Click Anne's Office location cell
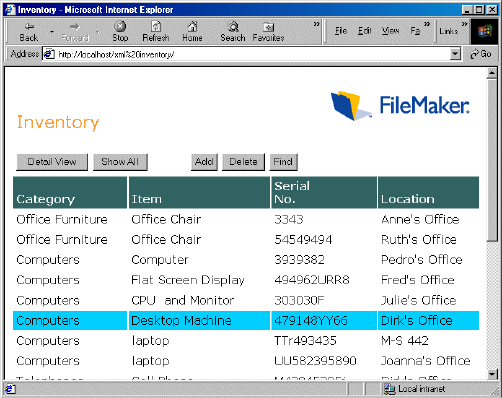Image resolution: width=502 pixels, height=398 pixels. pos(420,220)
